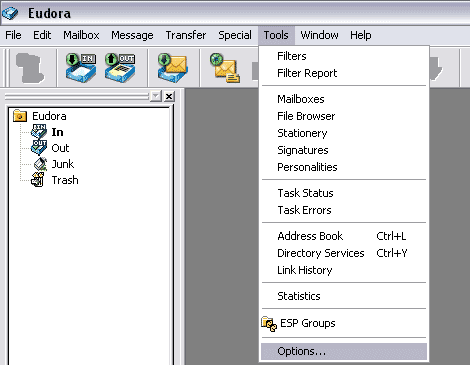
Task: Open Personalities menu entry
Action: pos(344,167)
